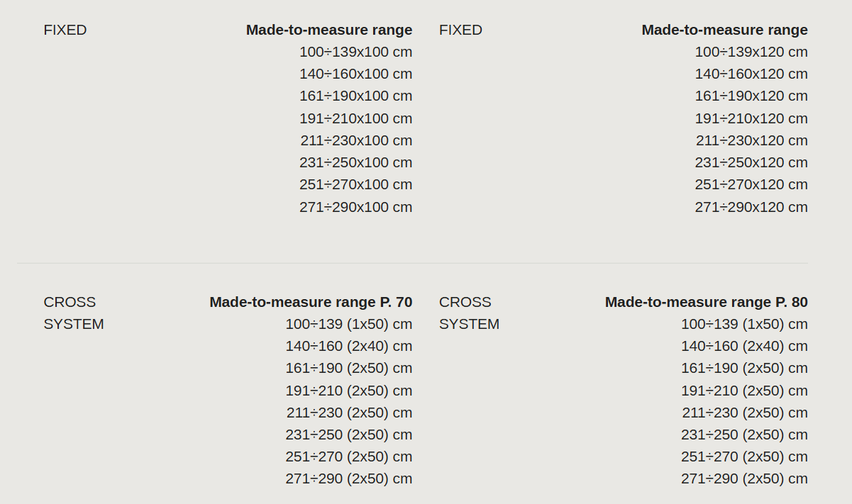Screen dimensions: 852x504
Task: Click the left CROSS SYSTEM label
Action: 74,313
